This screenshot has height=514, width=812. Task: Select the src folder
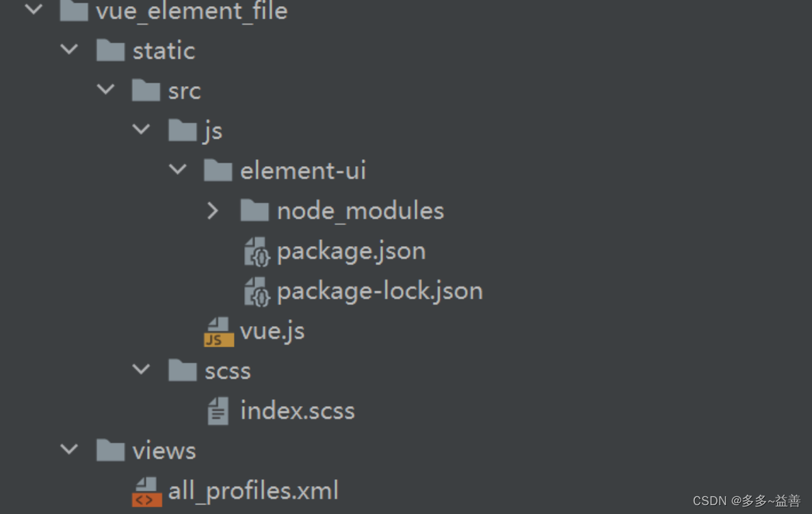pyautogui.click(x=183, y=90)
